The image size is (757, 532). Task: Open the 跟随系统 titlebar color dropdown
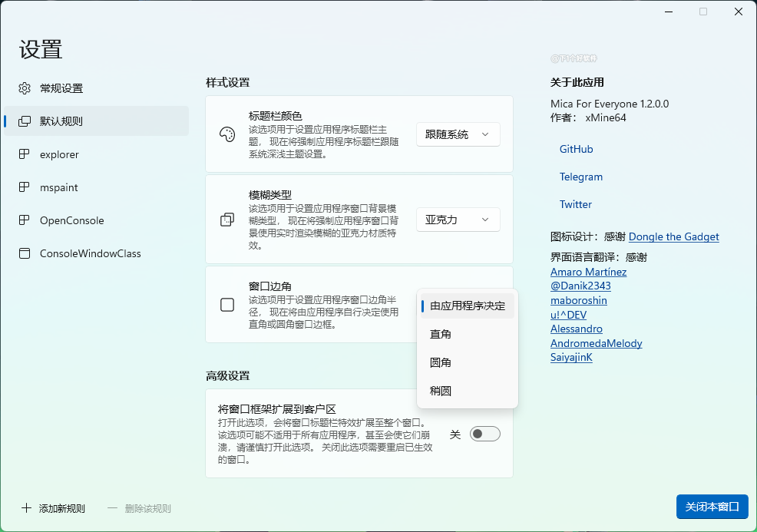[x=458, y=134]
